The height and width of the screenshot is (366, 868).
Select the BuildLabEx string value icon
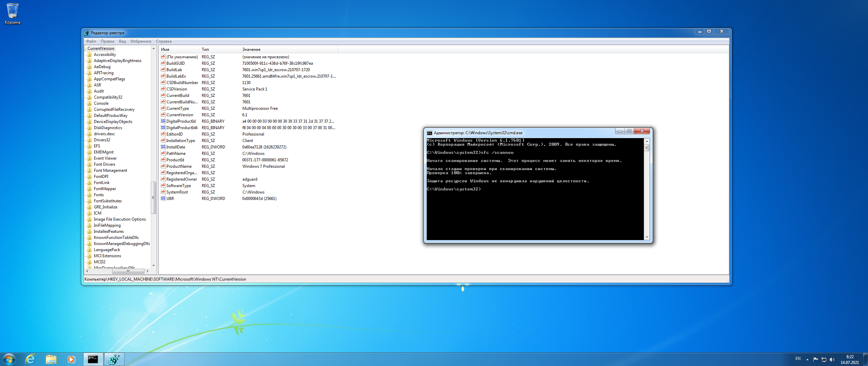click(163, 76)
